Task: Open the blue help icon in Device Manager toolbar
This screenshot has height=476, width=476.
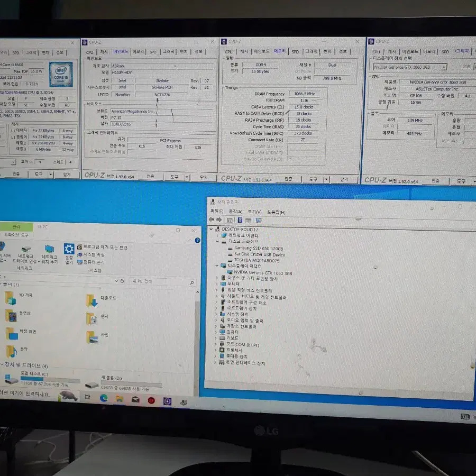Action: (240, 220)
